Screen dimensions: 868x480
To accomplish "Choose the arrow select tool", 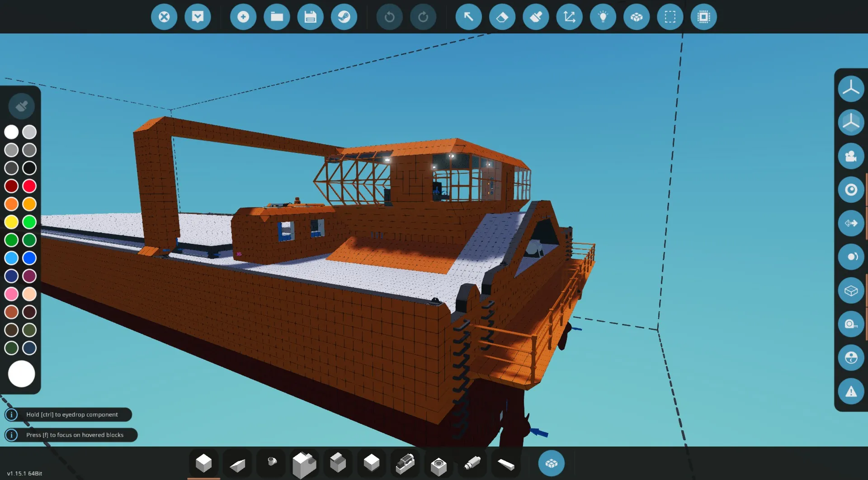I will pos(469,17).
